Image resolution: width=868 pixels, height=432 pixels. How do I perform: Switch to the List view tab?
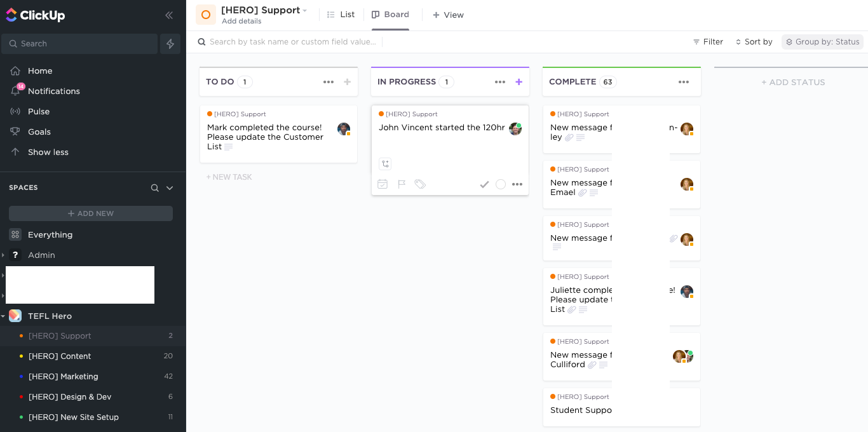click(341, 15)
